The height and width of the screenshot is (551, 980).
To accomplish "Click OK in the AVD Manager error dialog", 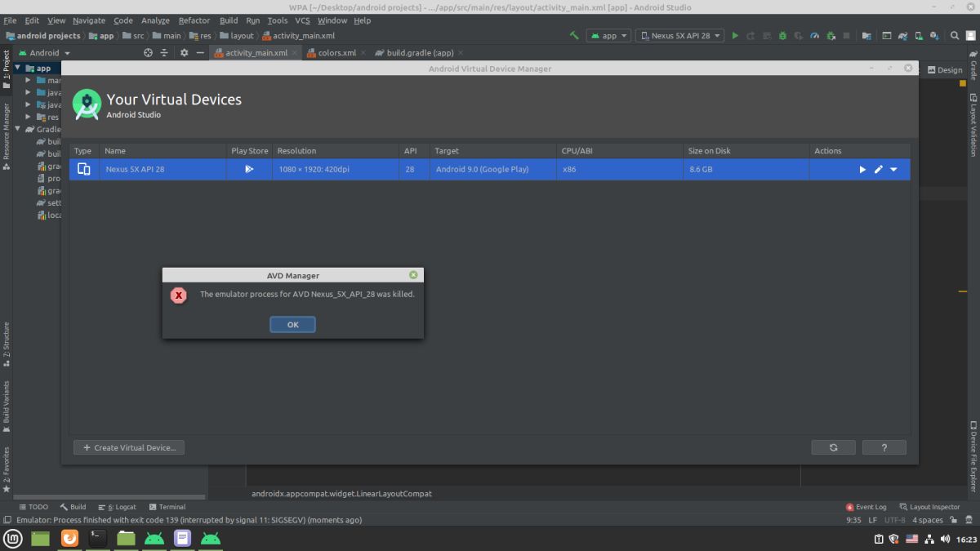I will pos(292,324).
